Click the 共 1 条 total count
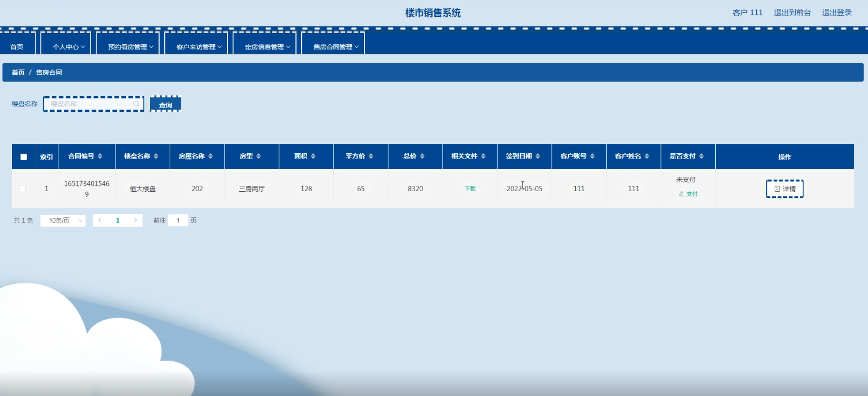Image resolution: width=868 pixels, height=396 pixels. point(23,220)
